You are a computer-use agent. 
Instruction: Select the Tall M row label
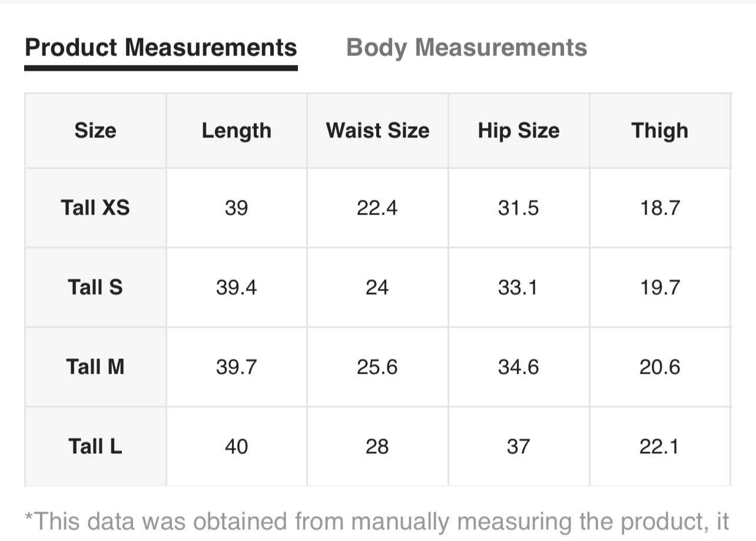point(95,367)
